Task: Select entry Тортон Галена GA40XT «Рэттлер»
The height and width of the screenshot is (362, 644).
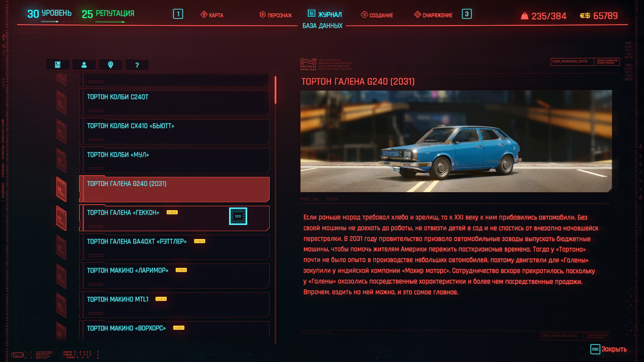Action: point(174,247)
